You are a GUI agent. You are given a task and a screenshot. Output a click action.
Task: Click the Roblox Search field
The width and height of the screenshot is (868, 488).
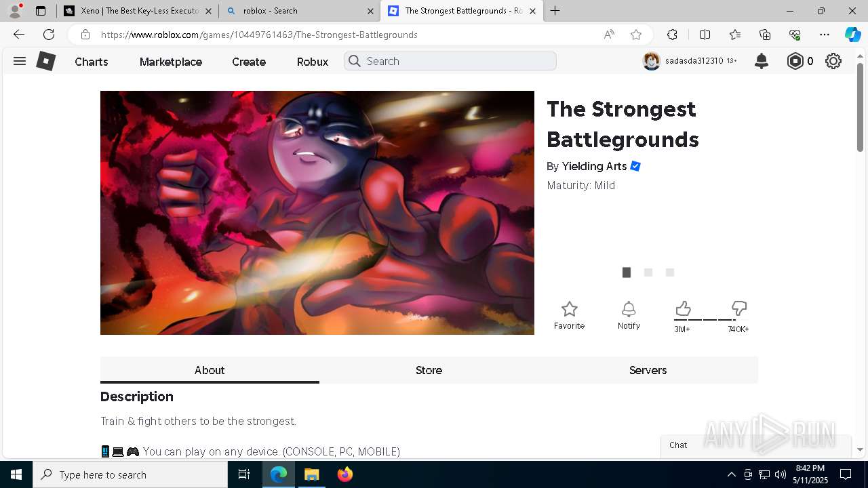tap(450, 61)
